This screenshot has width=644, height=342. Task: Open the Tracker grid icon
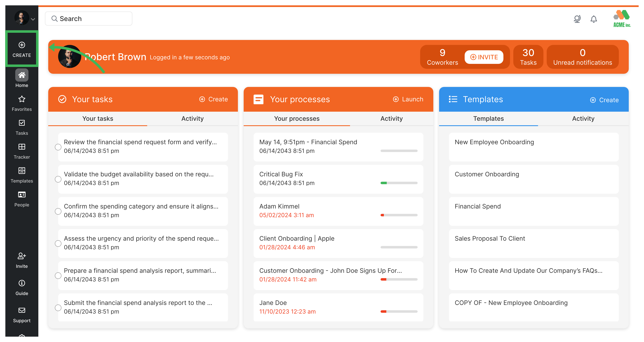(x=22, y=147)
